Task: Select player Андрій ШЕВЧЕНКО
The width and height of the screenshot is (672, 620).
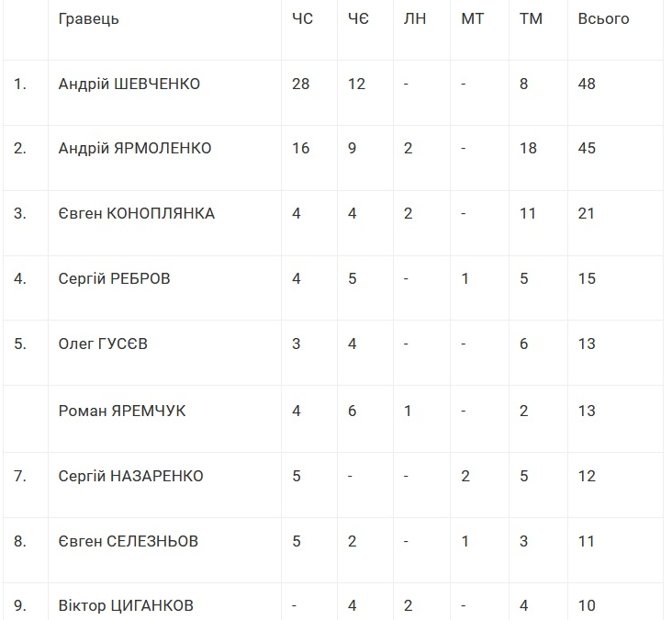Action: [129, 84]
